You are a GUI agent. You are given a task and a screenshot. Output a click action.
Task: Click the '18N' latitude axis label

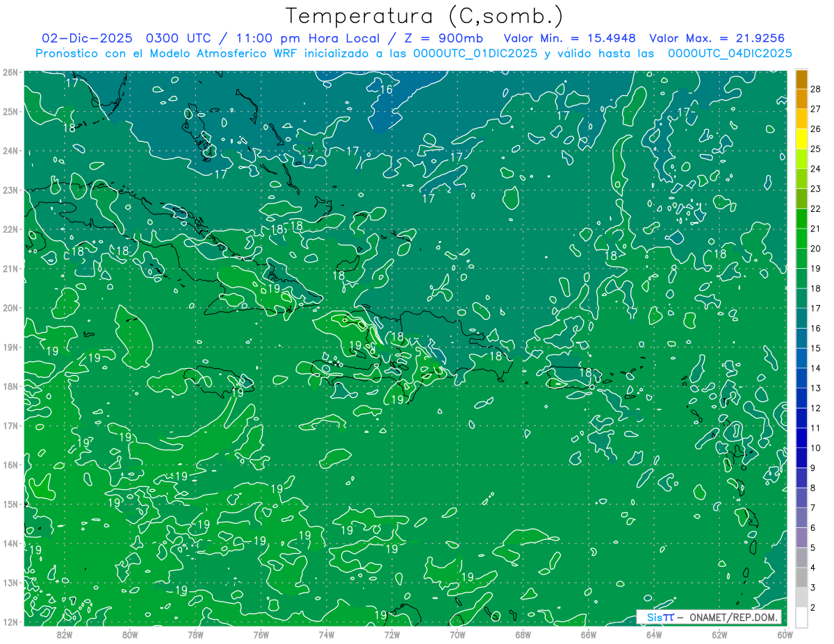pos(10,386)
